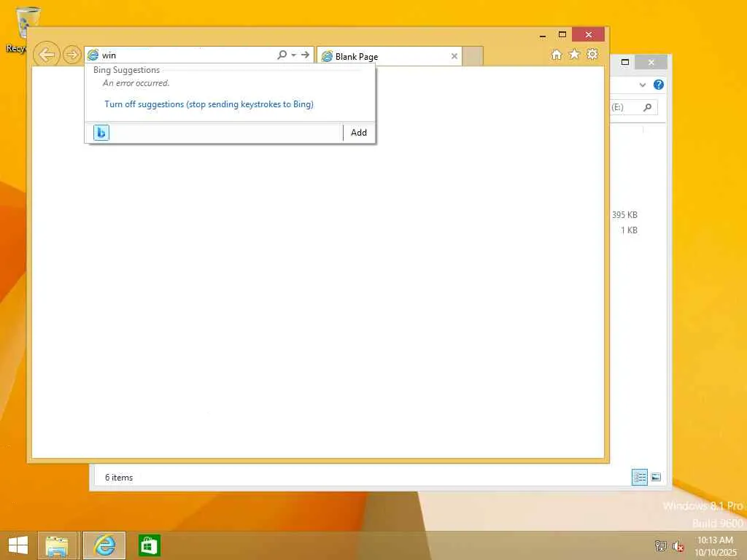
Task: Click the muted volume tray icon
Action: pyautogui.click(x=678, y=546)
